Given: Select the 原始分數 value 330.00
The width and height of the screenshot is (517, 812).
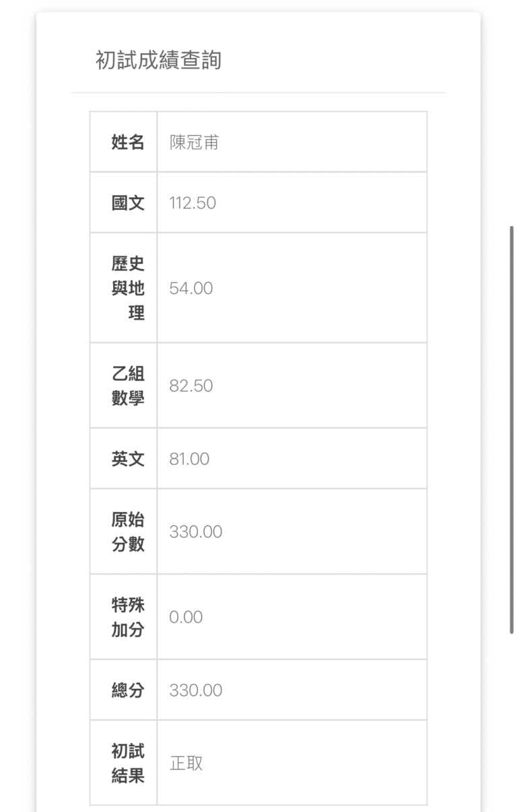Looking at the screenshot, I should pyautogui.click(x=195, y=532).
